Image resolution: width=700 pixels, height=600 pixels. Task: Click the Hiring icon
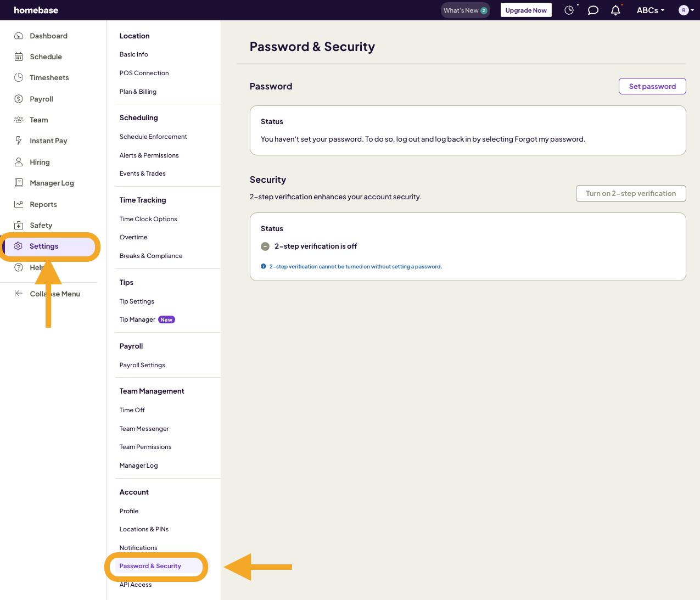pyautogui.click(x=20, y=161)
